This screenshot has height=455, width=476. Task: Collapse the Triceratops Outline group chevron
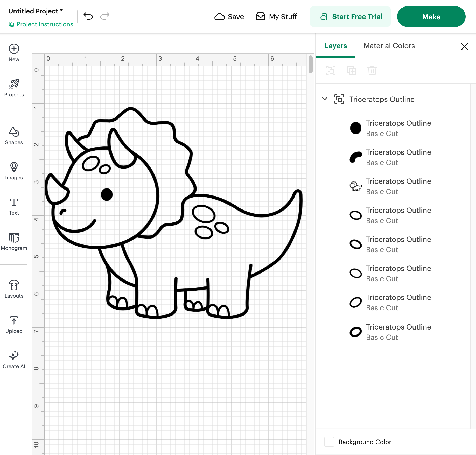pos(325,99)
